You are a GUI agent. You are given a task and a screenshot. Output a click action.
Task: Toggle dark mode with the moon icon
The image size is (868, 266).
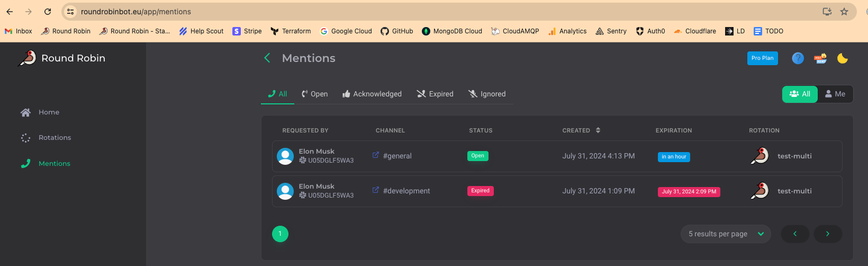click(843, 58)
